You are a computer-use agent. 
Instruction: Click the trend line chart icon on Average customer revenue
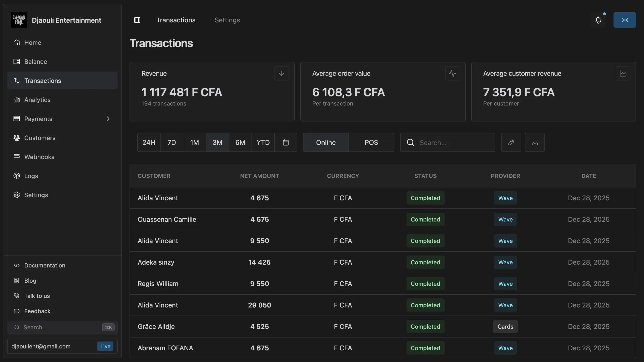[x=623, y=74]
